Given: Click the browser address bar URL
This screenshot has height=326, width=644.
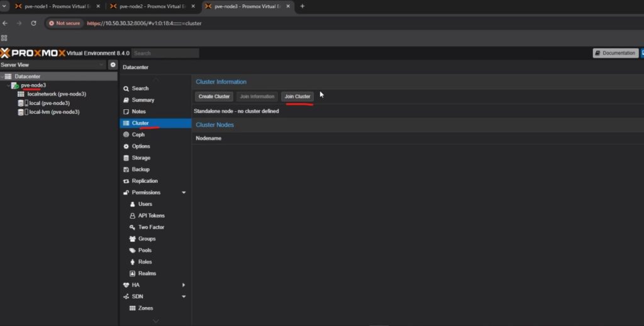Looking at the screenshot, I should (144, 23).
